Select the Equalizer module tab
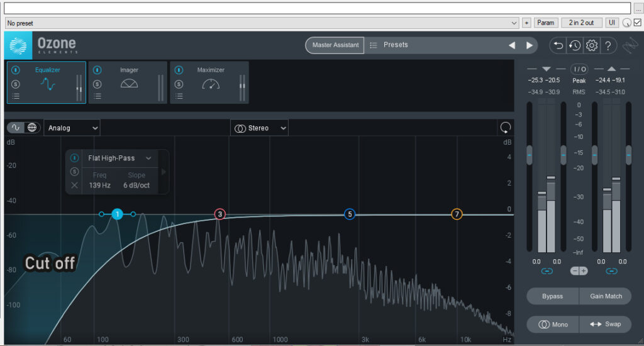This screenshot has height=346, width=644. (x=47, y=82)
